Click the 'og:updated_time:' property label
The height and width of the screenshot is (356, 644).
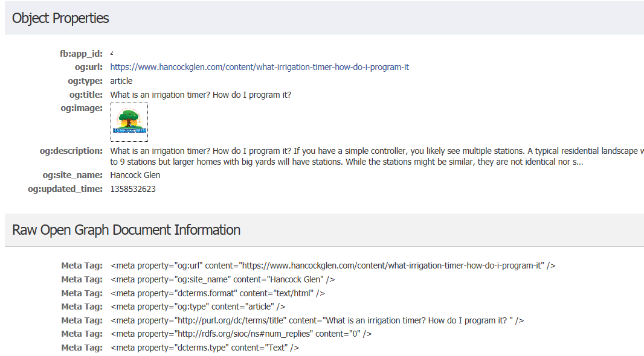[x=65, y=189]
